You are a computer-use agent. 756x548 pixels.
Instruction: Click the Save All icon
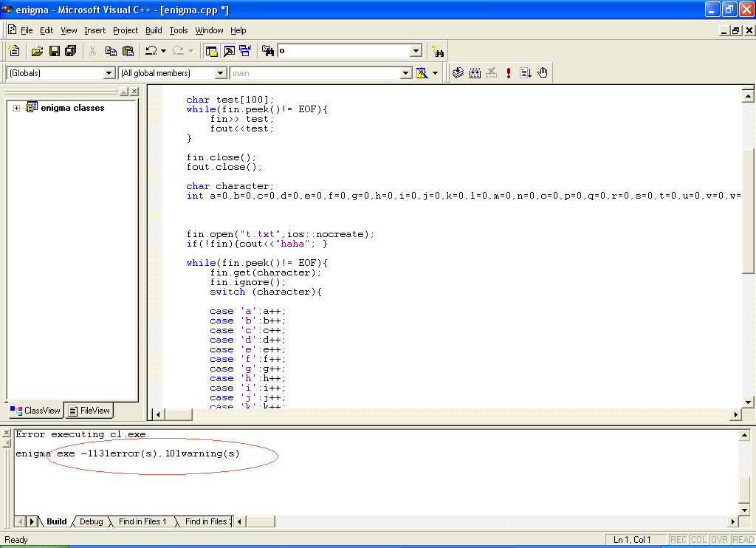(x=70, y=51)
